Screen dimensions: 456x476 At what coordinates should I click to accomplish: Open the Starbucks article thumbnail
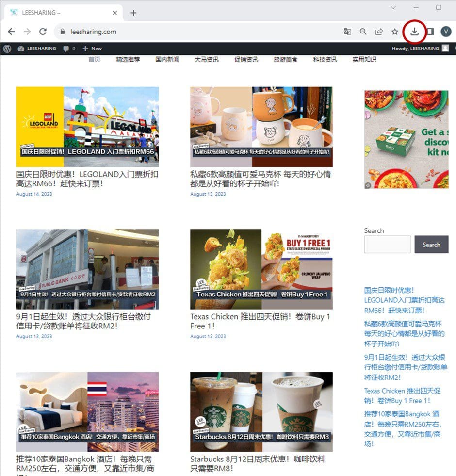pyautogui.click(x=261, y=412)
